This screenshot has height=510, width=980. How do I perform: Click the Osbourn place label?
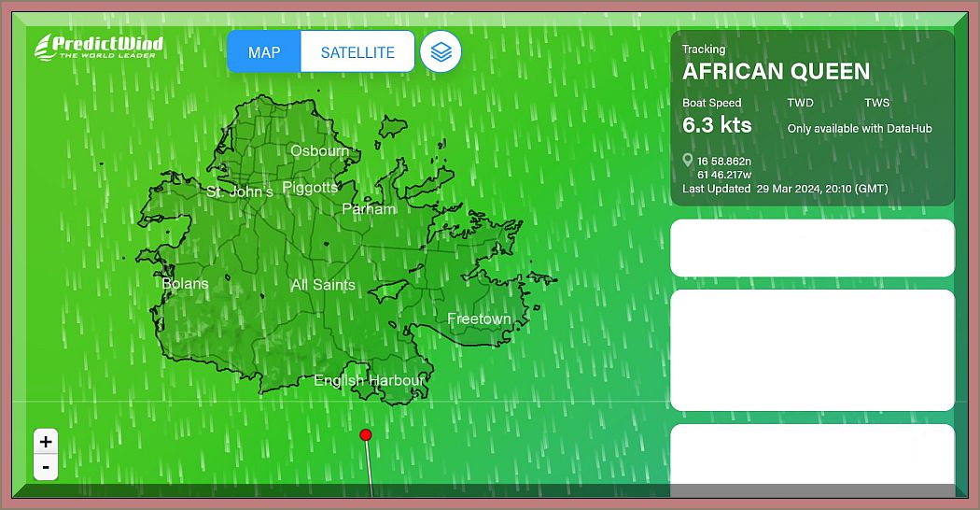pyautogui.click(x=319, y=151)
